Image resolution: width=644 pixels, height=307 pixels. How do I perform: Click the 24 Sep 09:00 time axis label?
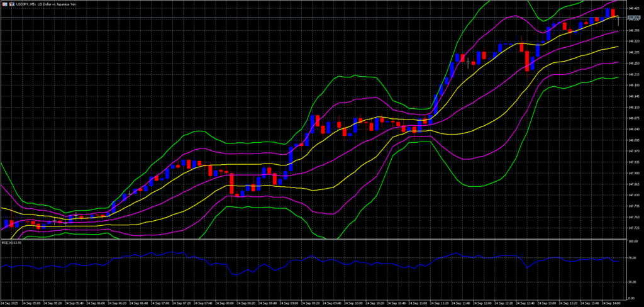tap(294, 303)
